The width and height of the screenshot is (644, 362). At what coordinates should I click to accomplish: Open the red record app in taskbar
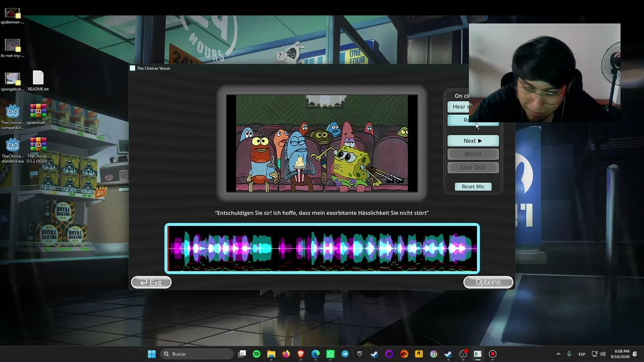(x=493, y=354)
